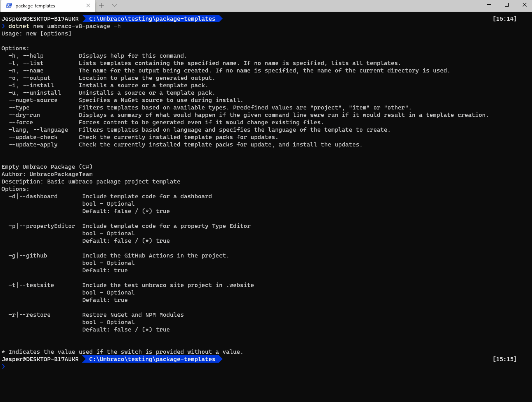
Task: Click the empty prompt chevron at bottom
Action: tap(4, 367)
